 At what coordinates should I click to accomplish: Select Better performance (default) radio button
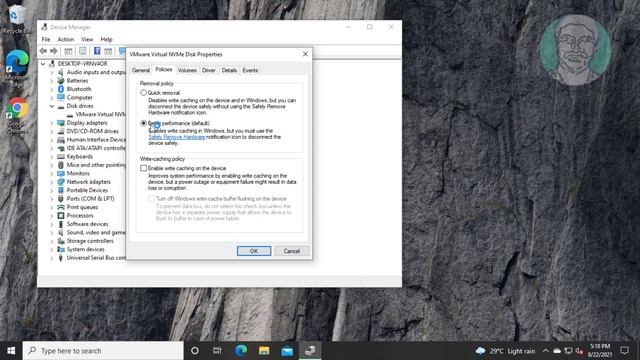143,123
